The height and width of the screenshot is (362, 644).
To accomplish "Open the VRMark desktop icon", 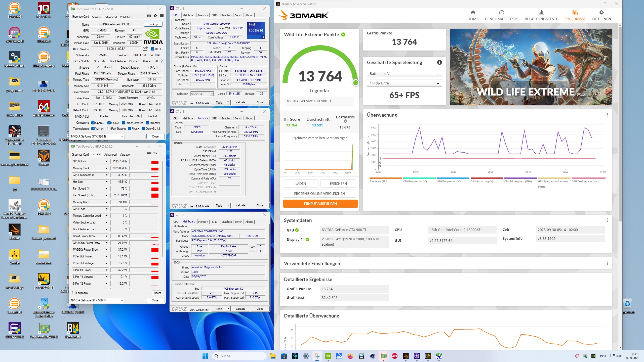I will (44, 158).
